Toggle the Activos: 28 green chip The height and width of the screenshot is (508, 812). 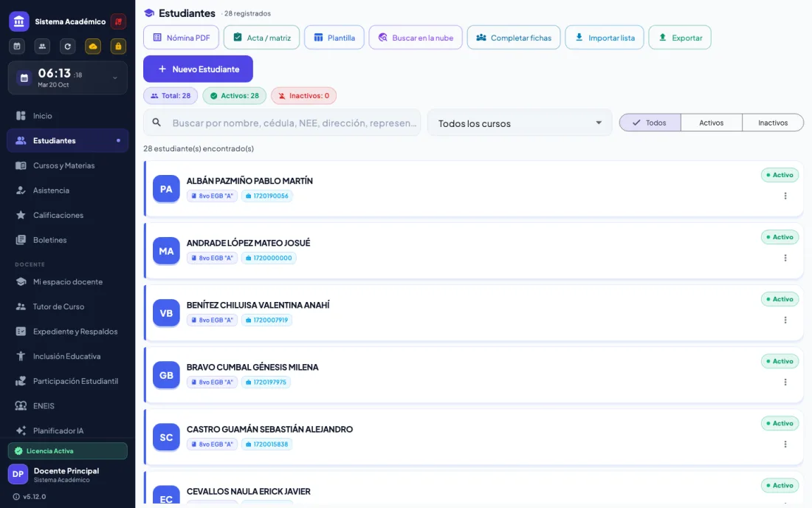coord(235,96)
